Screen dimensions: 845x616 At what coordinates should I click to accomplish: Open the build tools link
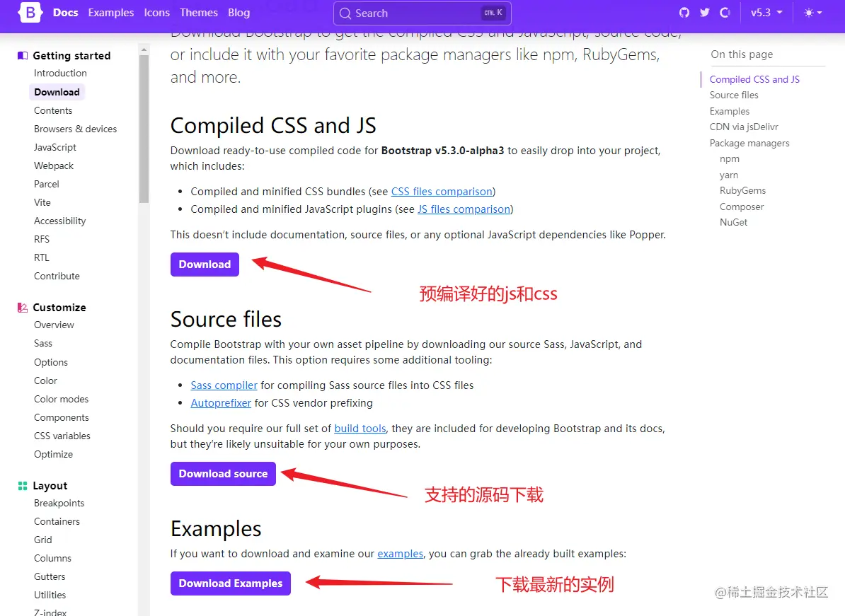(x=360, y=429)
